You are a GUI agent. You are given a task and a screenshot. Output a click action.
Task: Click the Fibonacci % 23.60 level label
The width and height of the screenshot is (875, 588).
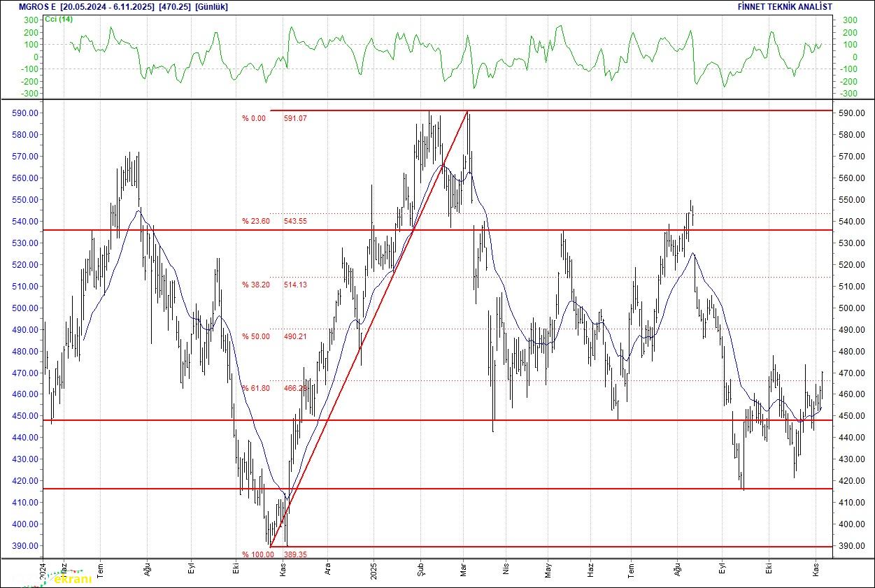tap(254, 222)
